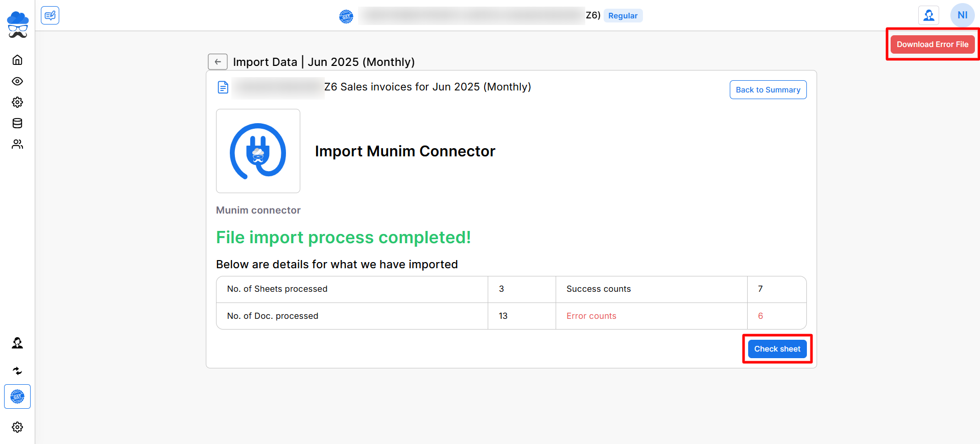
Task: Open the gear icon below the eye
Action: 17,102
